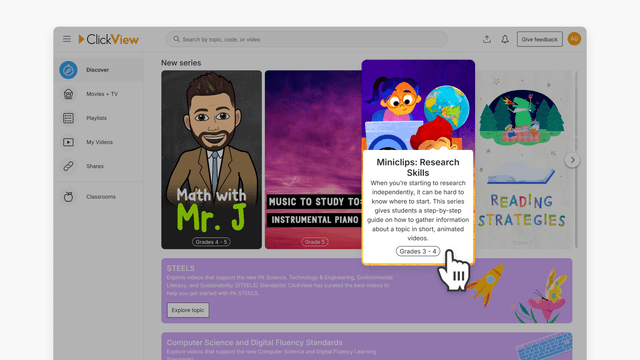Open Classrooms in sidebar
Image resolution: width=640 pixels, height=360 pixels.
(98, 197)
